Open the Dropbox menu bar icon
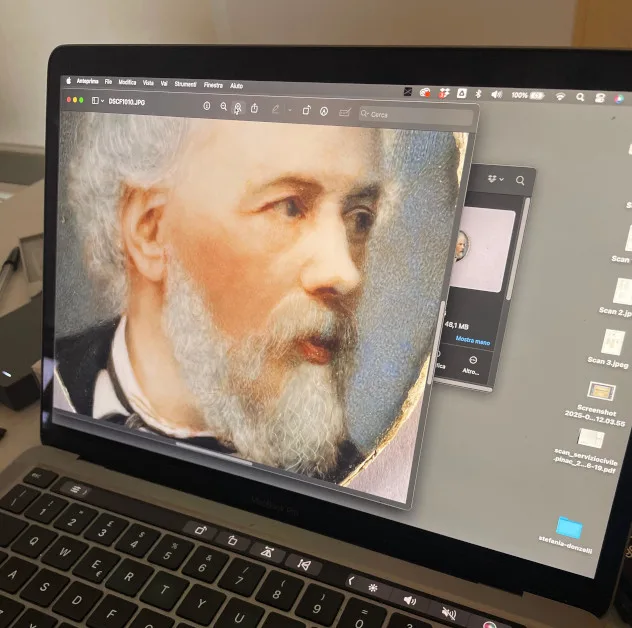The height and width of the screenshot is (628, 632). (x=444, y=93)
